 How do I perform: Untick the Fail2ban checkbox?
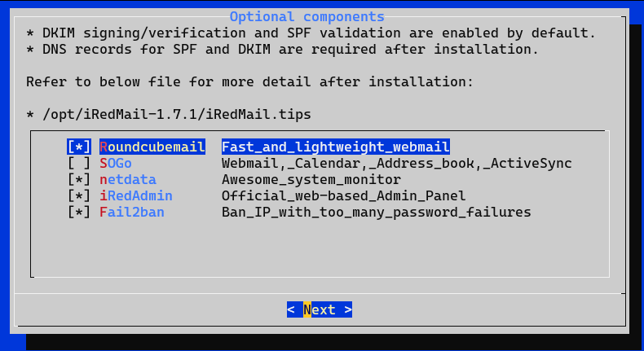click(78, 213)
